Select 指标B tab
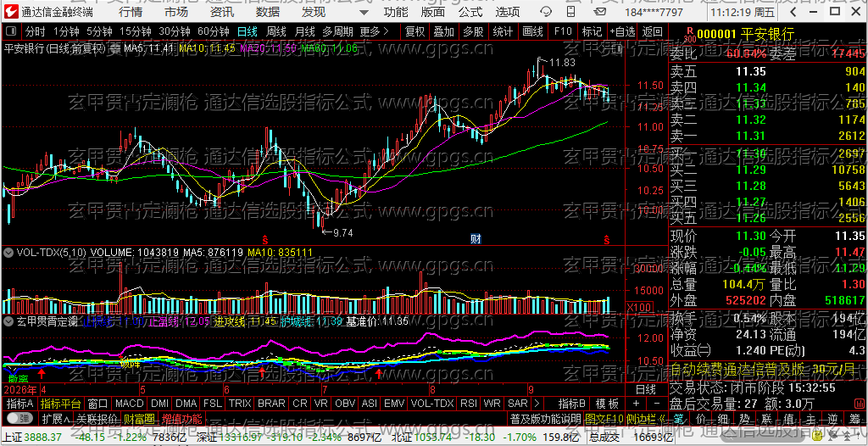 [x=572, y=403]
